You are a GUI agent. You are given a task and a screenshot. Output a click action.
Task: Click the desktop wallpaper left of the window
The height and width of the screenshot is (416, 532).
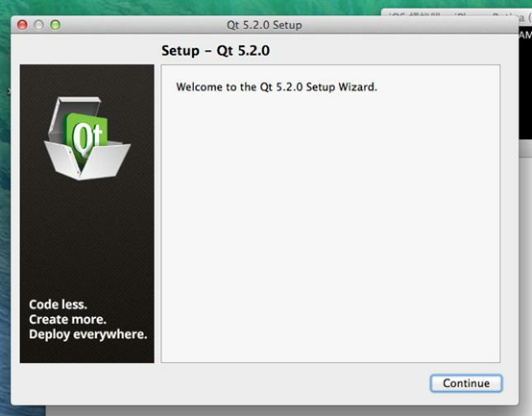[5, 204]
